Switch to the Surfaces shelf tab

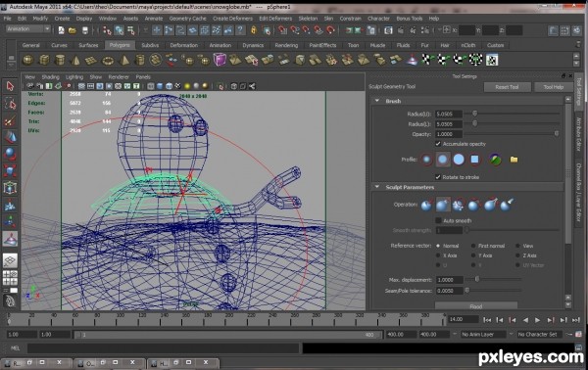pyautogui.click(x=88, y=45)
